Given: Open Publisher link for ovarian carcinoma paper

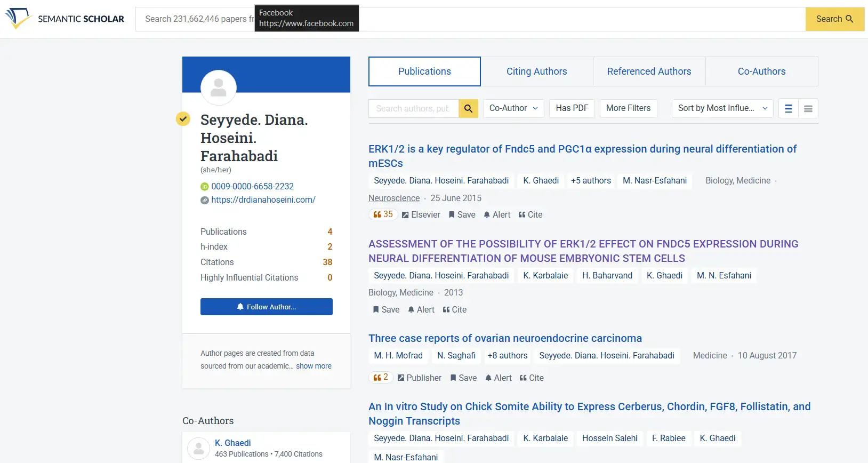Looking at the screenshot, I should (x=420, y=378).
